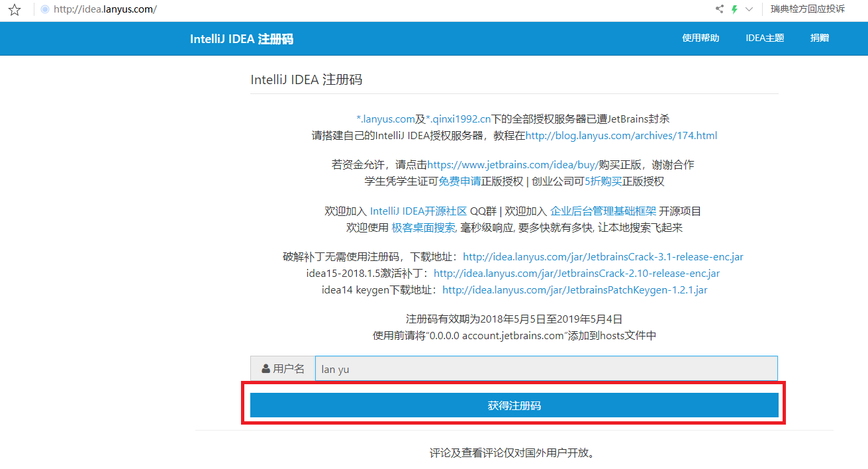
Task: Download JetbrainsCrack-3.1-release-enc.jar link
Action: click(603, 257)
